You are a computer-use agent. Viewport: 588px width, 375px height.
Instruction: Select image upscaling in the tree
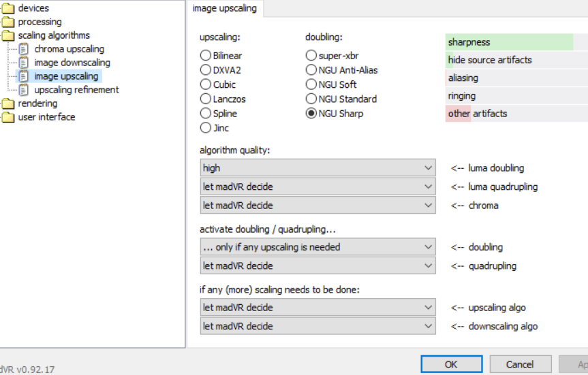[x=66, y=76]
